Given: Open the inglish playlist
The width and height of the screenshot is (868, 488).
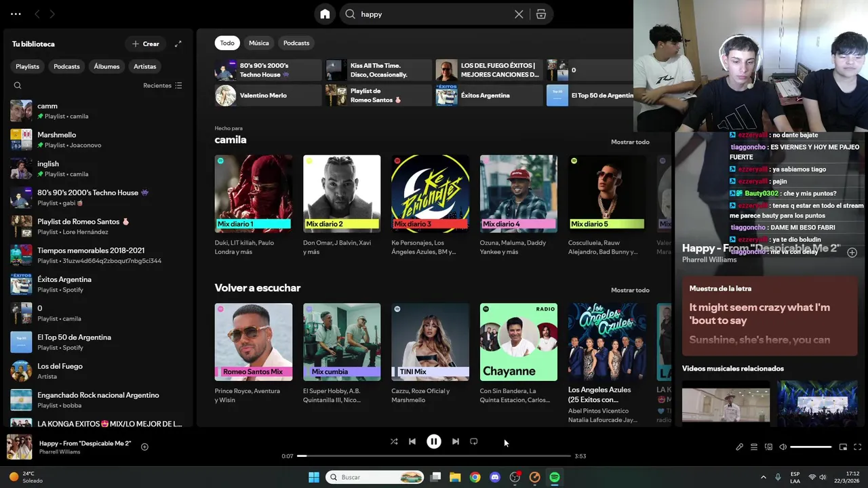Looking at the screenshot, I should [x=98, y=169].
